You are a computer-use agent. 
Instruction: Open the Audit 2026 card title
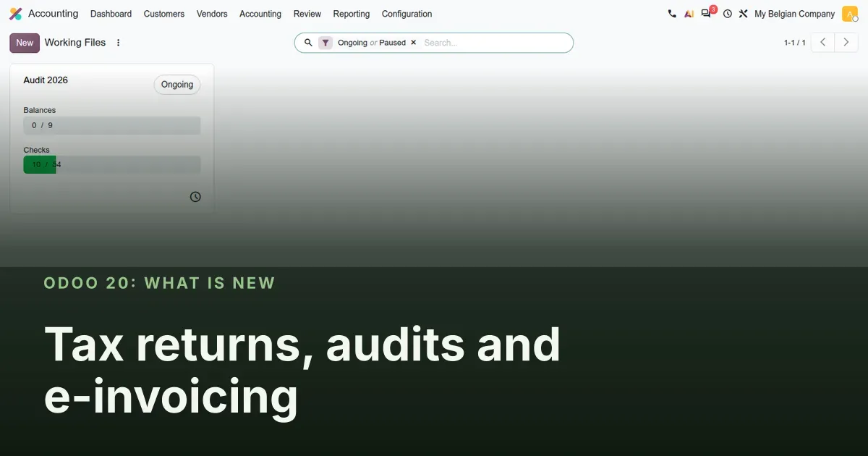pyautogui.click(x=46, y=80)
